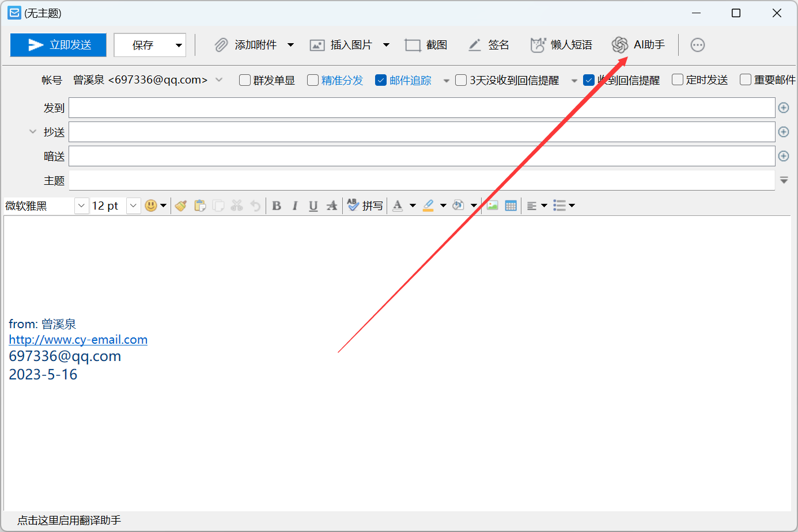
Task: Insert a signature with 签名
Action: (x=489, y=45)
